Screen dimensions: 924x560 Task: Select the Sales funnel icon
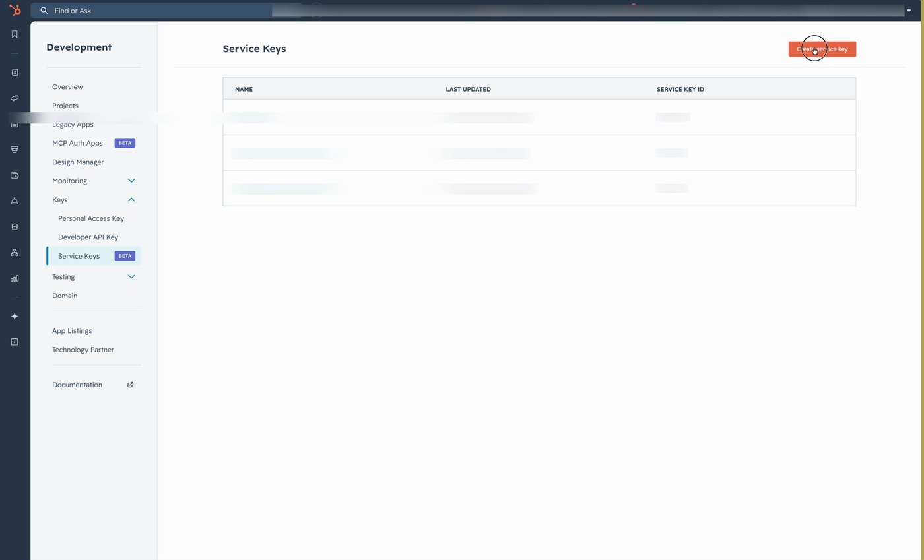[x=15, y=149]
